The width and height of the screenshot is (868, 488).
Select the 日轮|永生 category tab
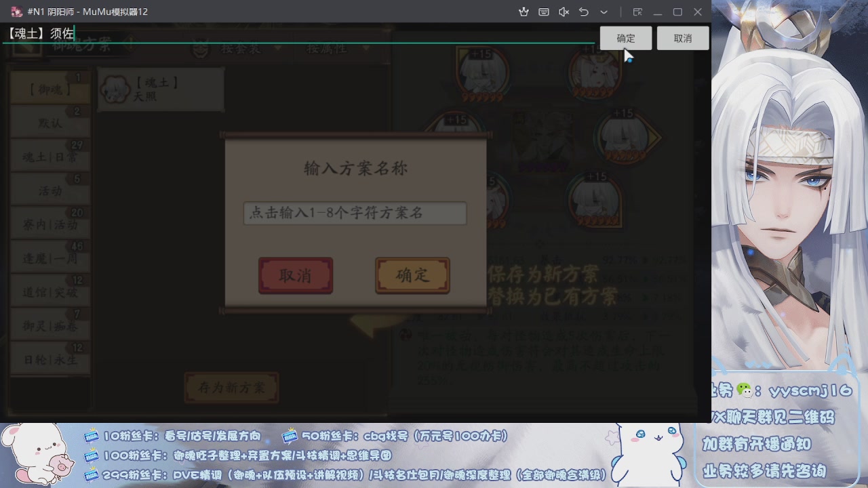50,359
